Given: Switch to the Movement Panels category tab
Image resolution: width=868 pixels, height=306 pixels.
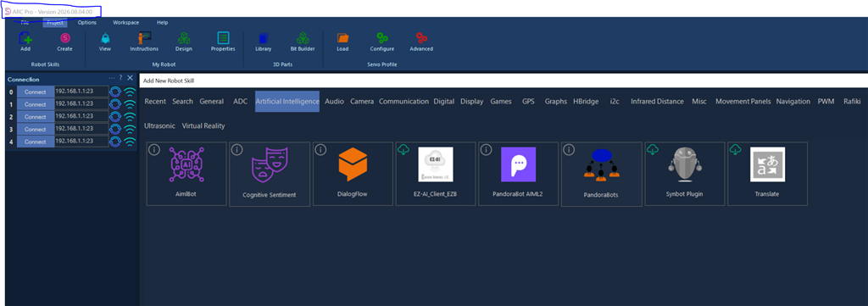Looking at the screenshot, I should pos(743,101).
